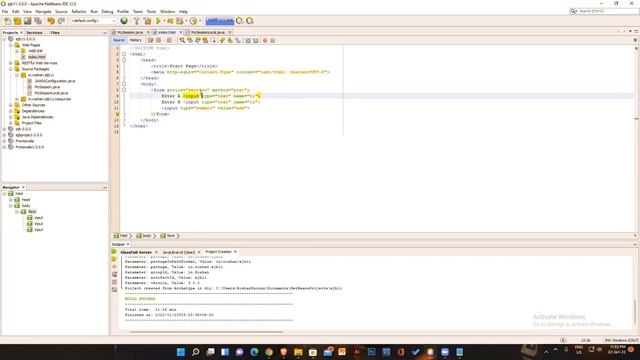Image resolution: width=640 pixels, height=360 pixels.
Task: Switch to the MySession.java editor tab
Action: point(130,32)
